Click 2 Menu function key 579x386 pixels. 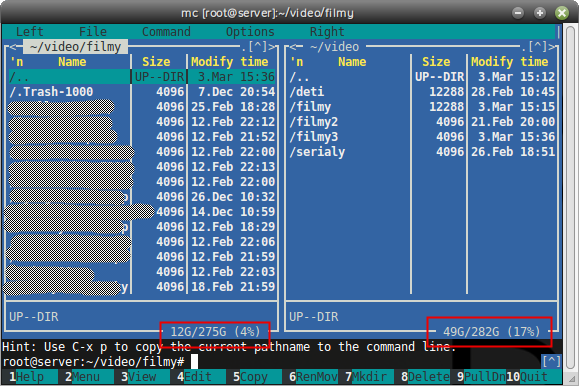pyautogui.click(x=86, y=377)
